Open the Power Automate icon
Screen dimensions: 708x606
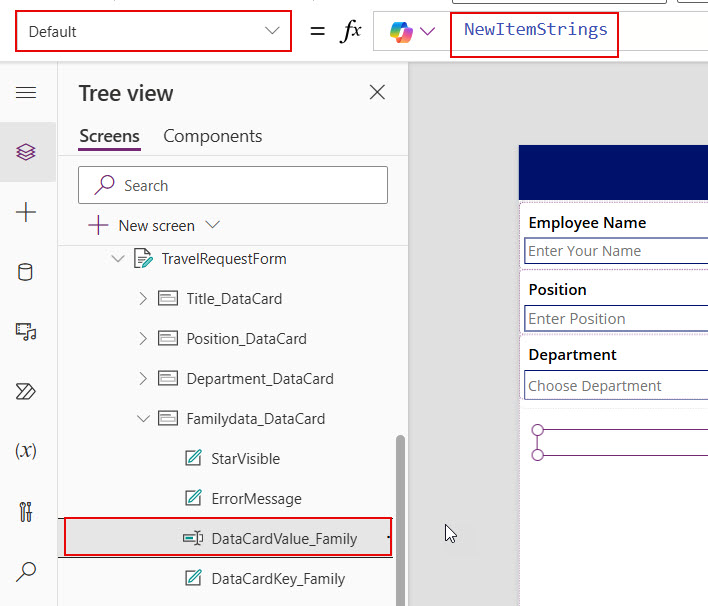(25, 392)
